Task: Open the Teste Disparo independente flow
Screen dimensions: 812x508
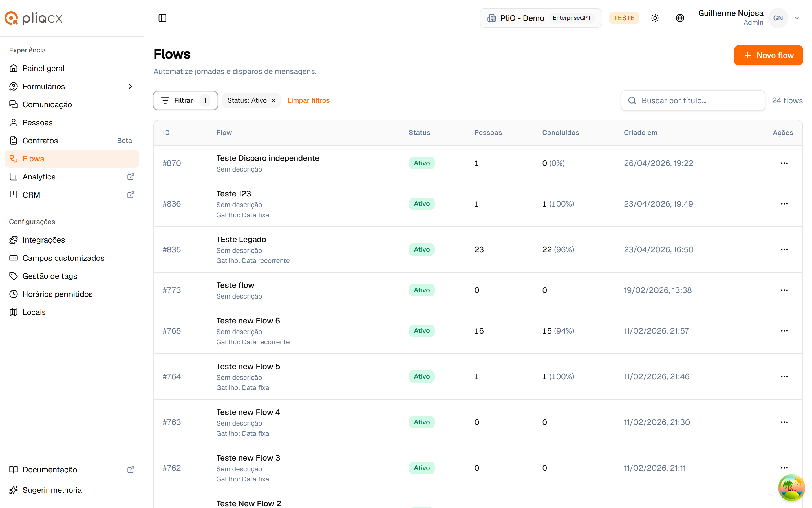Action: click(x=267, y=158)
